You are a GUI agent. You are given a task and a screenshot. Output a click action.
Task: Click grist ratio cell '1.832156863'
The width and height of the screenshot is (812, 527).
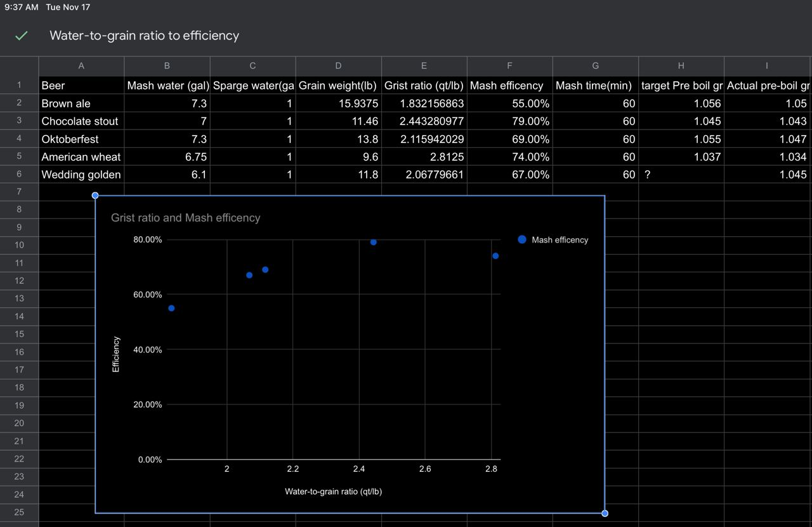424,103
